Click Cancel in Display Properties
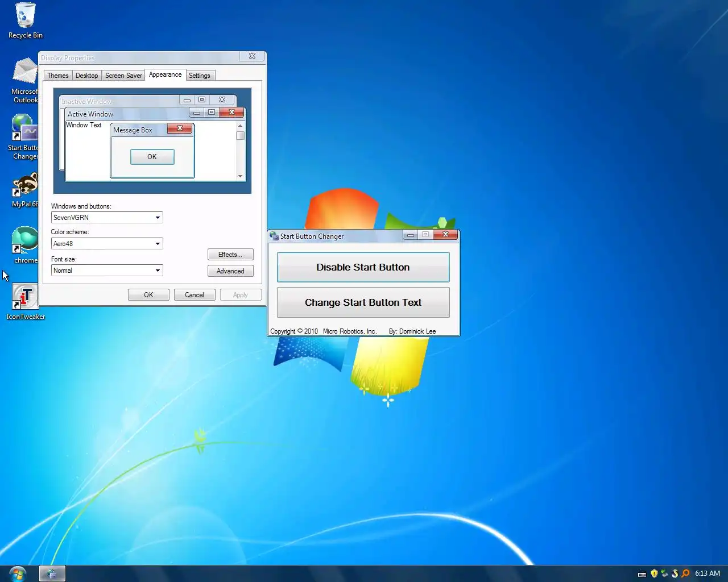This screenshot has width=728, height=582. [x=195, y=295]
